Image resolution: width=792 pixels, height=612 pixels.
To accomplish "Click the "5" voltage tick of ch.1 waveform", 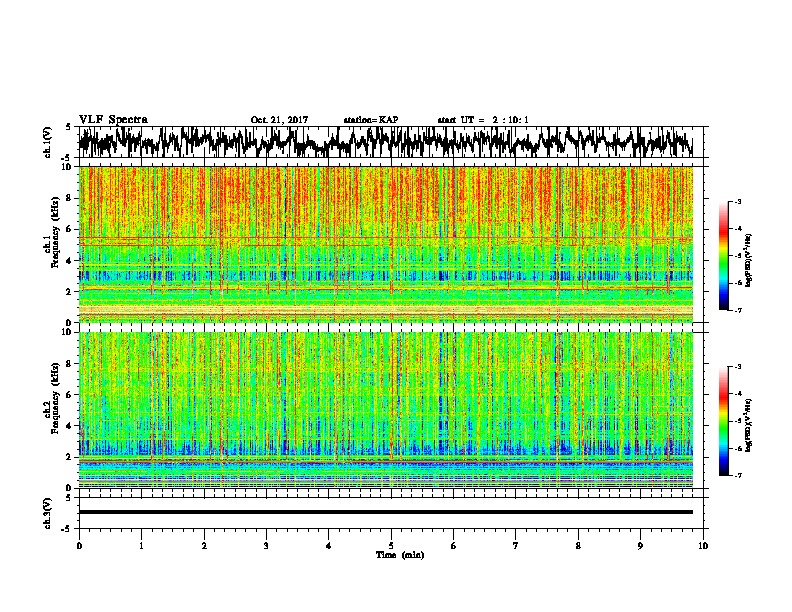I will [x=68, y=127].
